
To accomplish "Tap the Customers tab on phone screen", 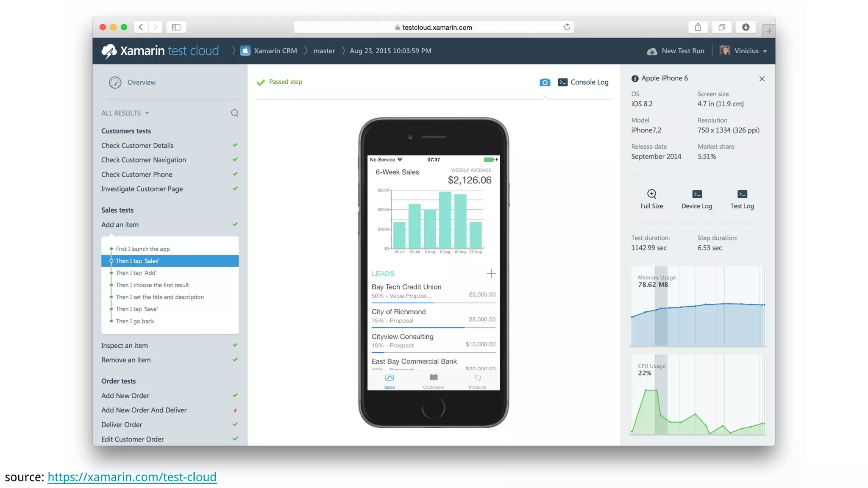I will tap(434, 381).
